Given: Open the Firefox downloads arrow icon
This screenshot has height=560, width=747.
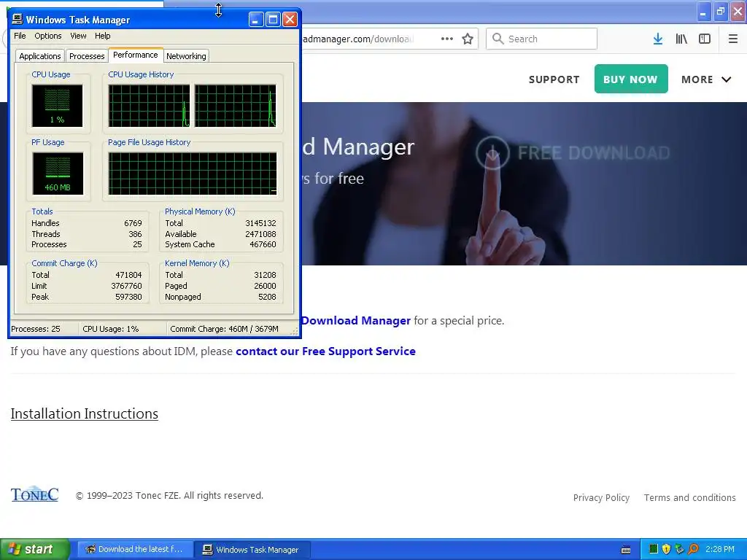Looking at the screenshot, I should 657,39.
